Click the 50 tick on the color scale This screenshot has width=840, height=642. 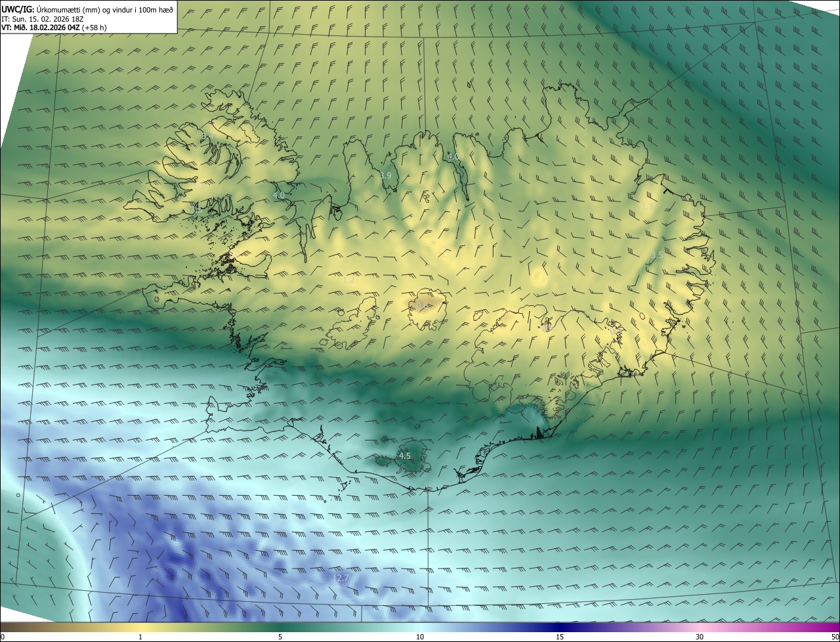click(x=835, y=637)
